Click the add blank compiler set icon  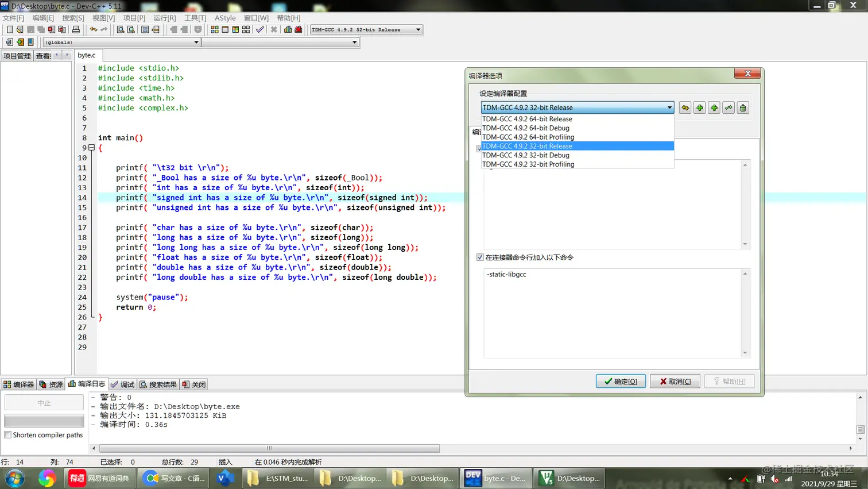tap(700, 107)
